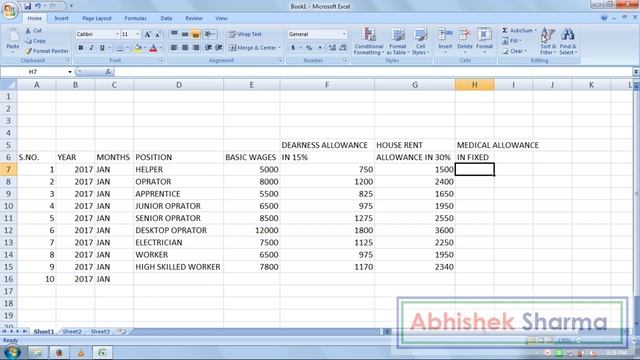Apply percent style format
The height and width of the screenshot is (360, 640).
pyautogui.click(x=309, y=48)
